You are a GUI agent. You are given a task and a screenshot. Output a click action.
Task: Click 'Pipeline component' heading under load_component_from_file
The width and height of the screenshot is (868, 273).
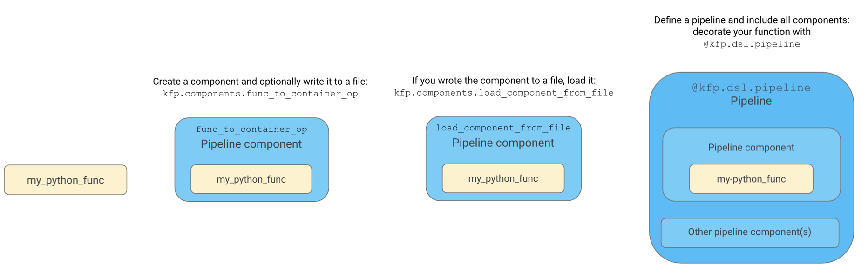pos(503,143)
